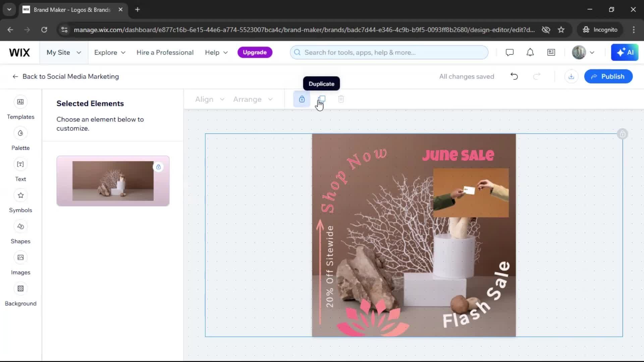Image resolution: width=644 pixels, height=362 pixels.
Task: Open the AI assistant button
Action: click(x=625, y=52)
